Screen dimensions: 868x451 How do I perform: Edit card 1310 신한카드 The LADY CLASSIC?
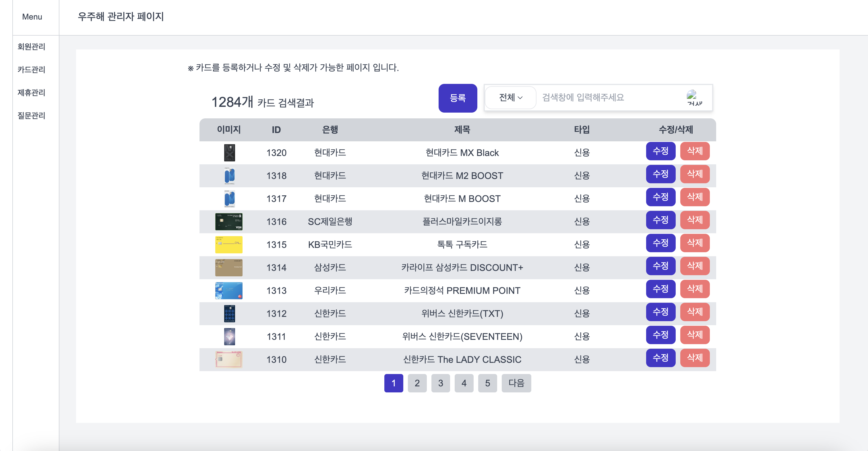pyautogui.click(x=660, y=358)
